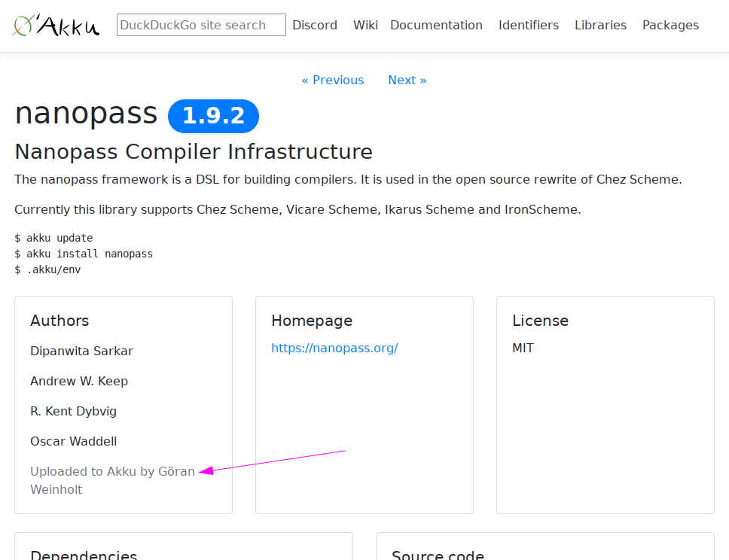The image size is (729, 560).
Task: Click 'Uploaded to Akku by Göran Weinholt' text
Action: click(112, 472)
